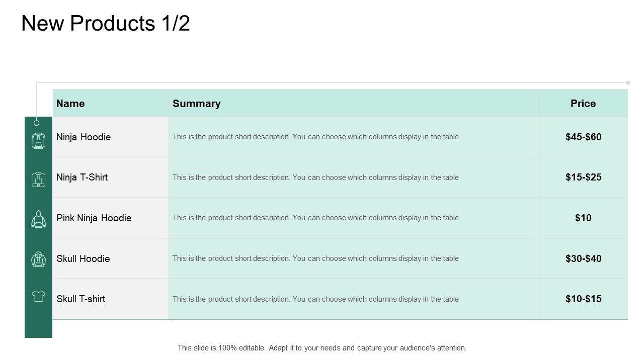Click the Ninja Hoodie product name

(x=84, y=137)
